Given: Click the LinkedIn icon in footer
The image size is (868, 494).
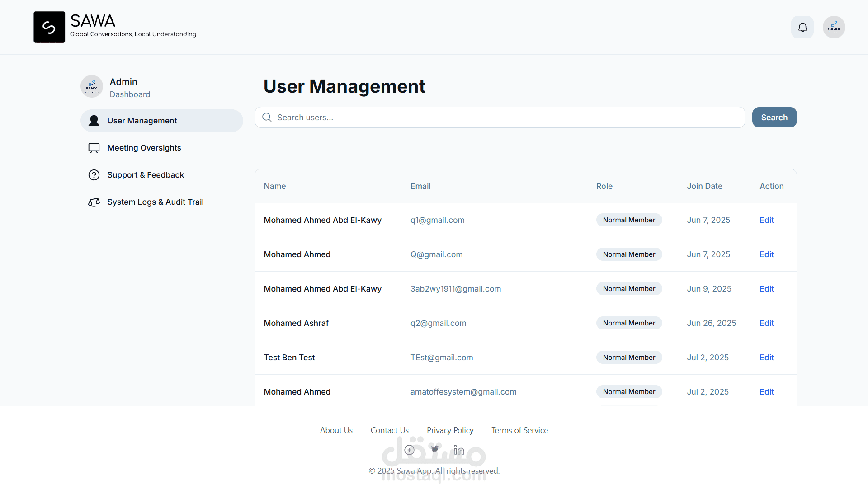Looking at the screenshot, I should (x=459, y=450).
